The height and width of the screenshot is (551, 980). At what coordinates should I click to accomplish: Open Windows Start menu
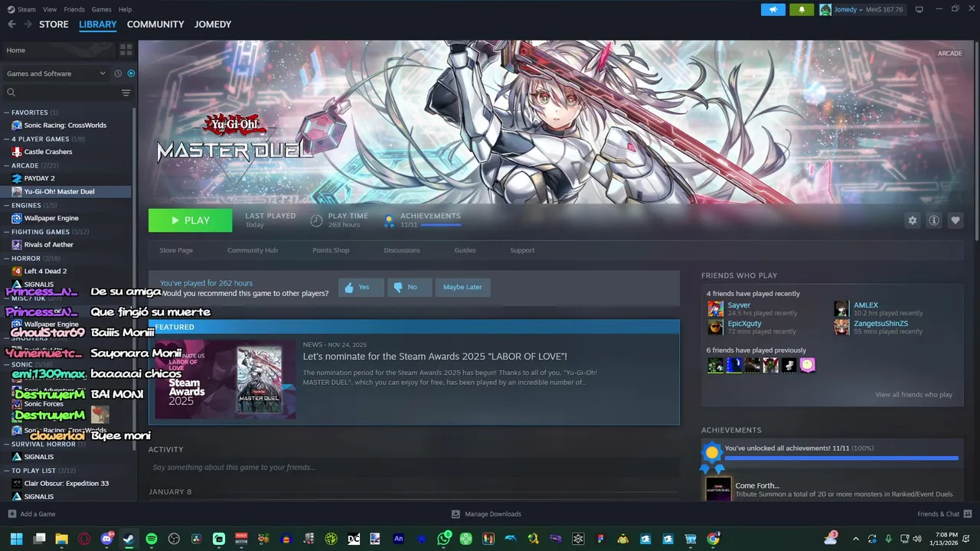(16, 539)
